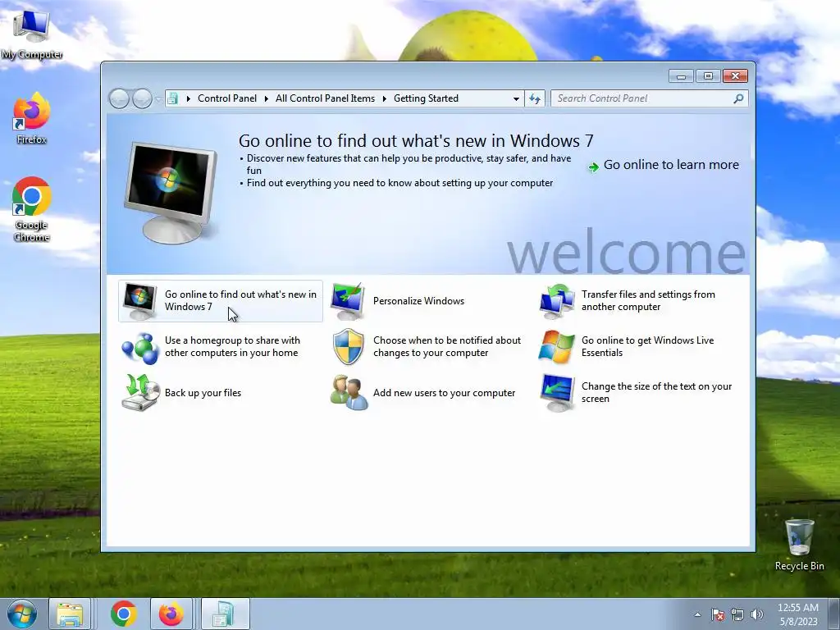Open the address bar history dropdown

click(x=516, y=98)
